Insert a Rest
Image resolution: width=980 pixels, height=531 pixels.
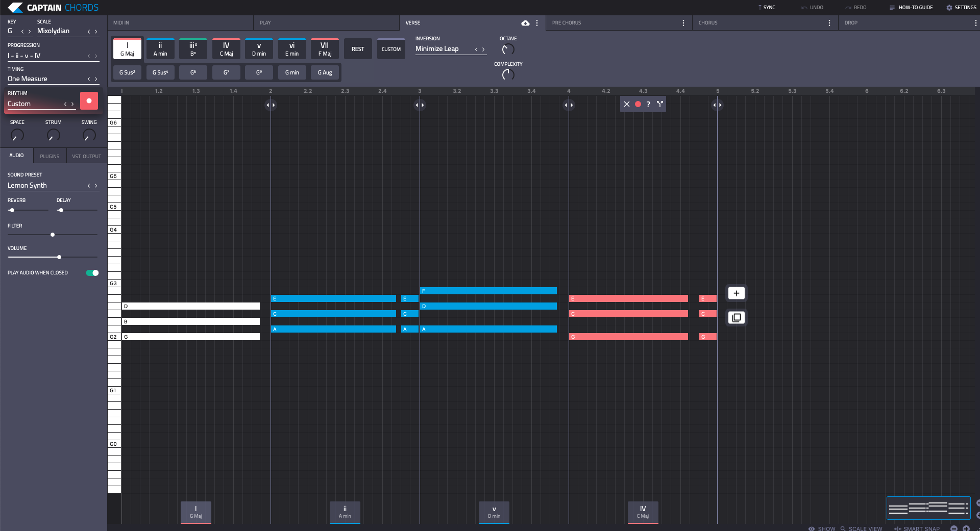point(358,49)
